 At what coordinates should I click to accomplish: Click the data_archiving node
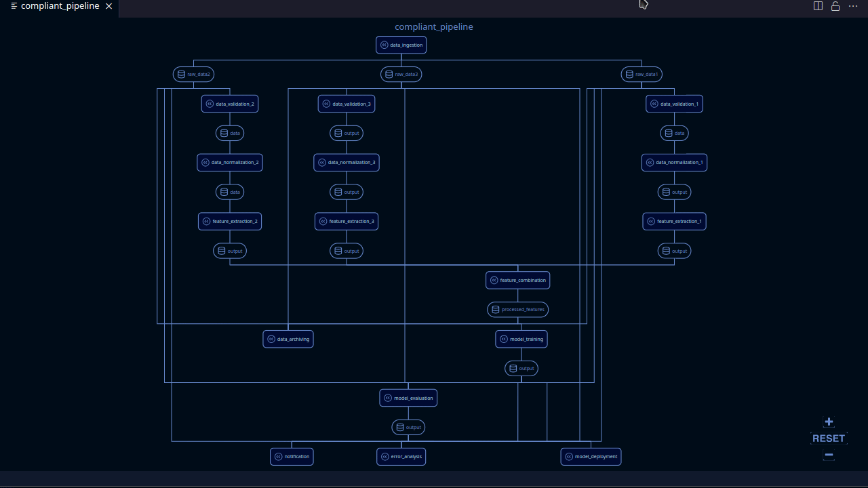click(288, 339)
